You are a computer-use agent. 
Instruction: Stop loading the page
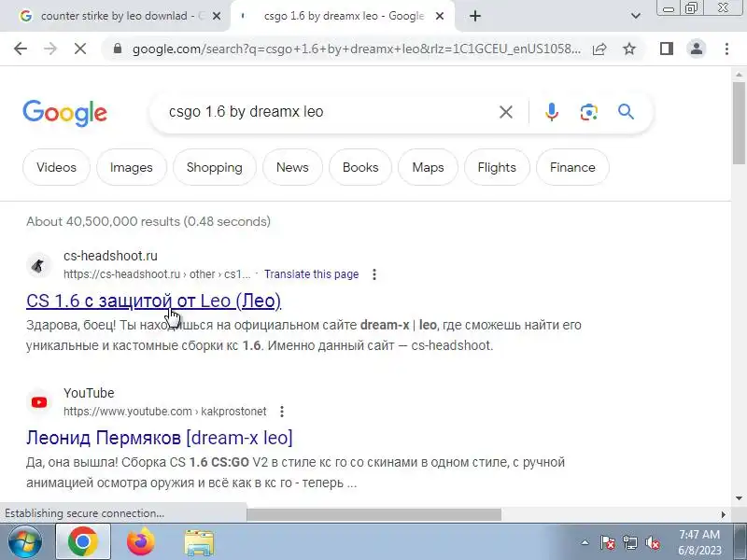click(x=80, y=49)
